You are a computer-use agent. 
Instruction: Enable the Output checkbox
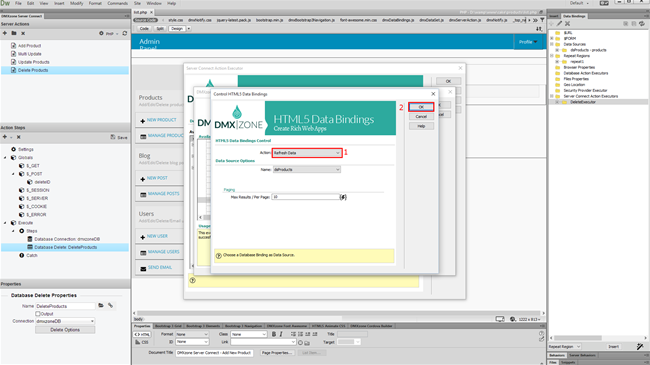pos(38,314)
